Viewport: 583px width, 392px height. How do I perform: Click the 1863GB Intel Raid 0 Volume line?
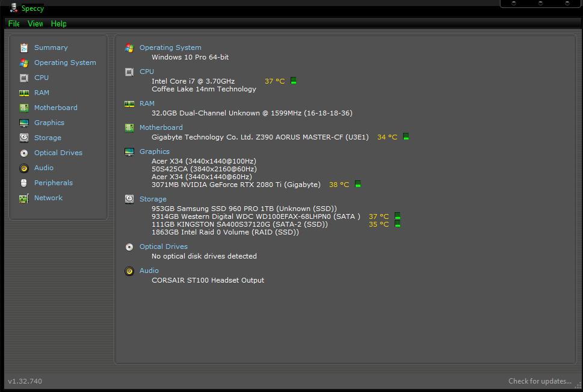pos(225,232)
